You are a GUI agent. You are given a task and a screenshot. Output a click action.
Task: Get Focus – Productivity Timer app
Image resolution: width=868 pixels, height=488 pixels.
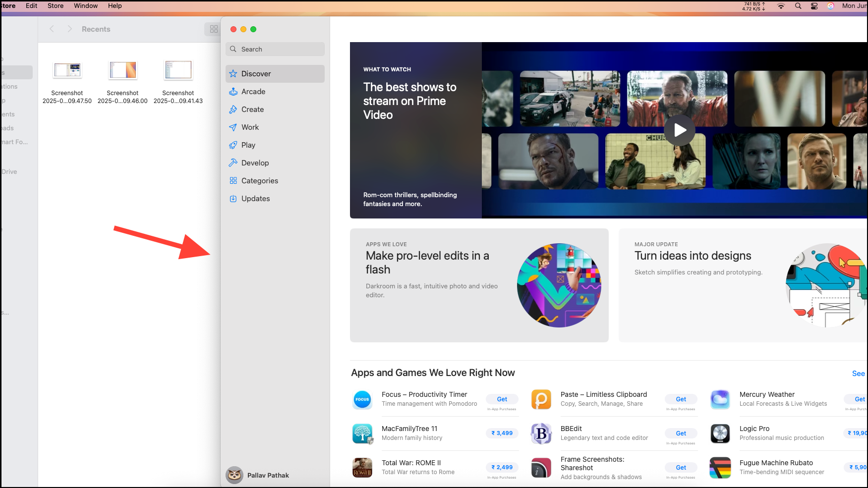click(502, 399)
